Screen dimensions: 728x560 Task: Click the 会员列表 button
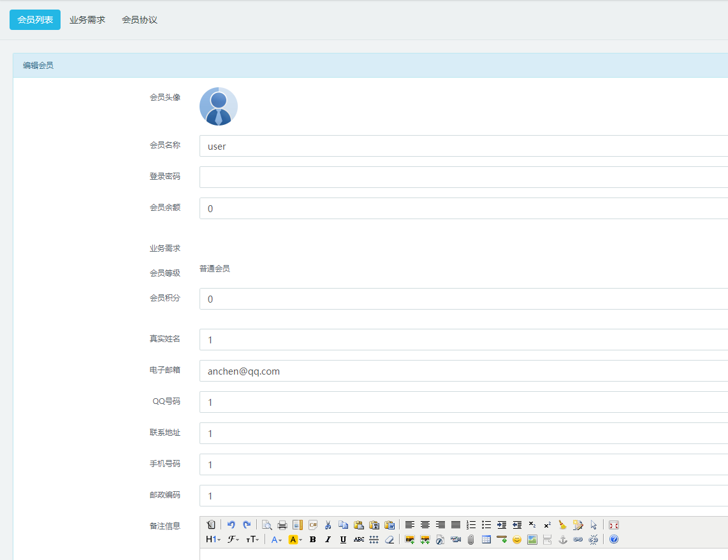point(35,20)
